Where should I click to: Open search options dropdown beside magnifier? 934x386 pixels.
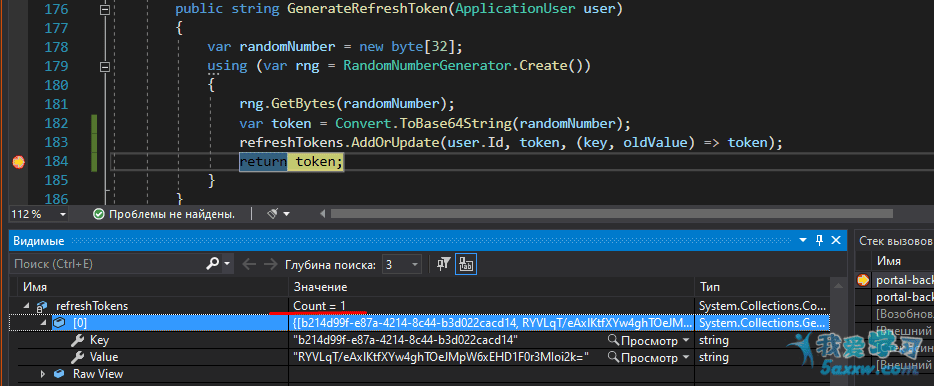click(x=227, y=264)
